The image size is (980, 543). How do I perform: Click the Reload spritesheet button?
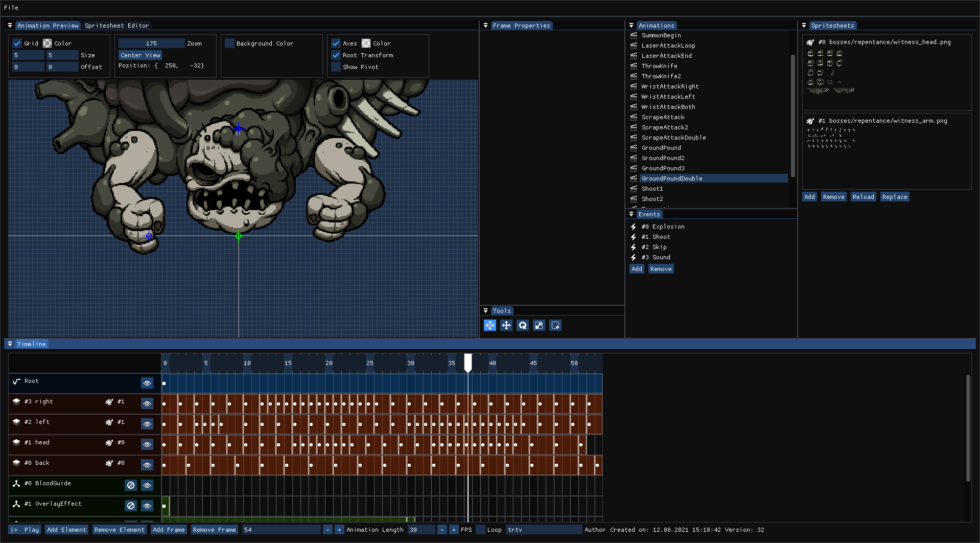click(863, 197)
